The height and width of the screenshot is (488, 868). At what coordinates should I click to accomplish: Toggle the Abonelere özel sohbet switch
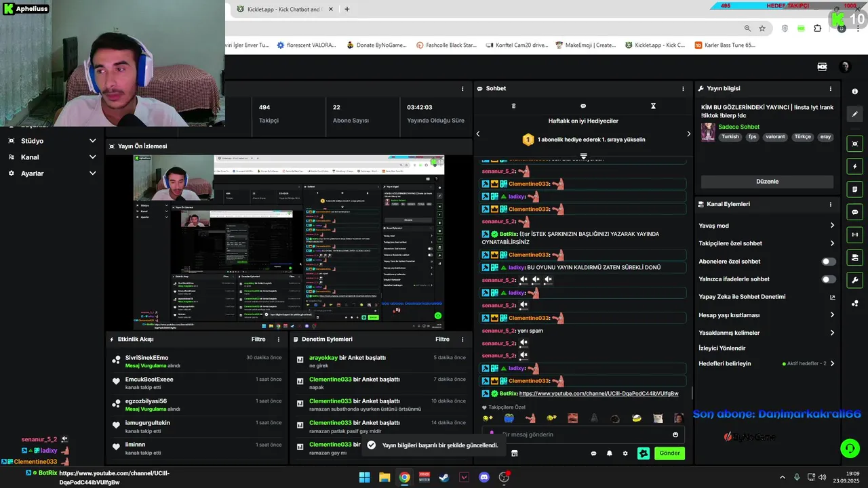click(x=829, y=262)
